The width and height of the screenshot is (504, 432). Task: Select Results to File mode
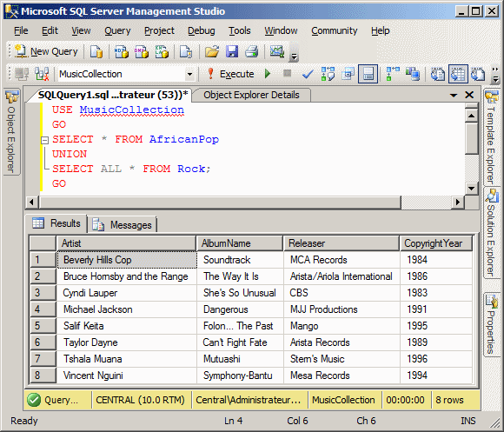tap(478, 74)
